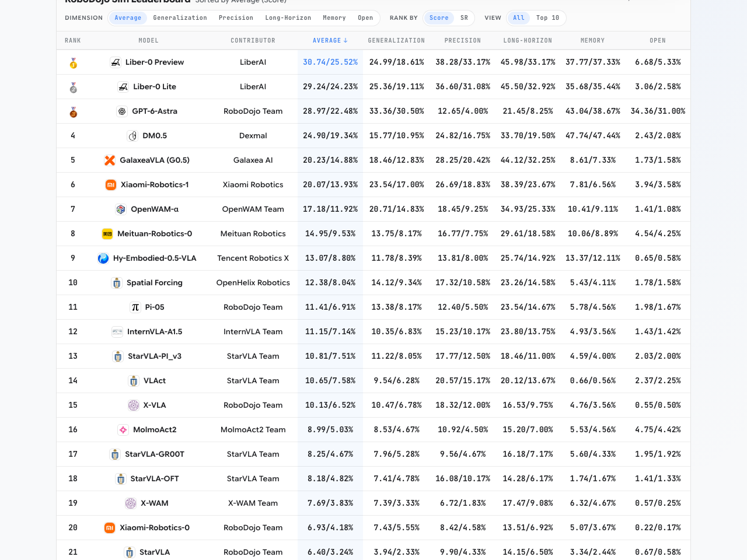
Task: Click the CONTRIBUTOR column header
Action: pos(253,41)
